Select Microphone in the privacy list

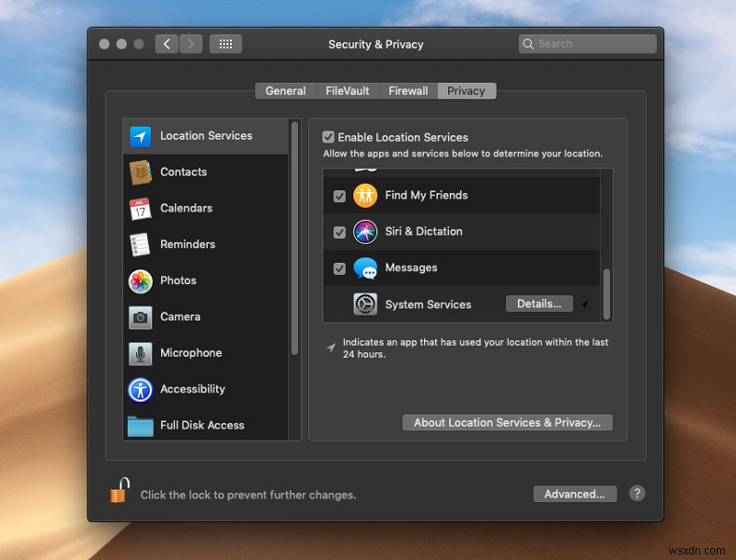(190, 353)
